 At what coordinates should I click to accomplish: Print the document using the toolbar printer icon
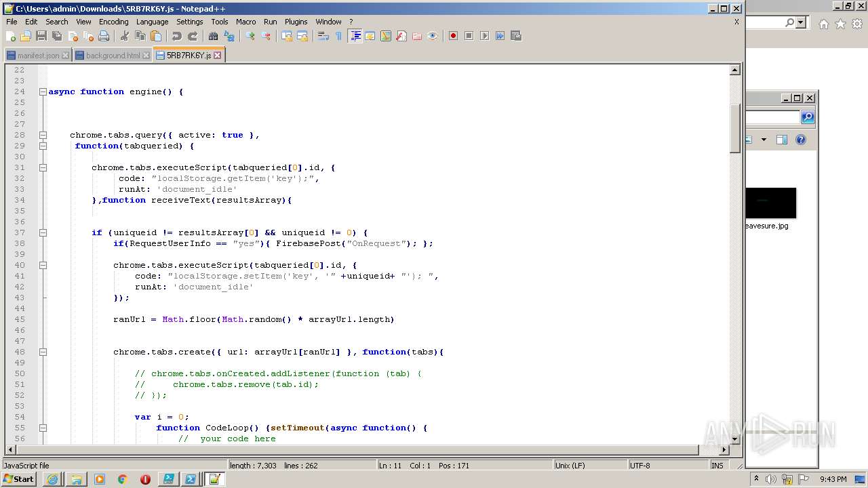click(104, 36)
